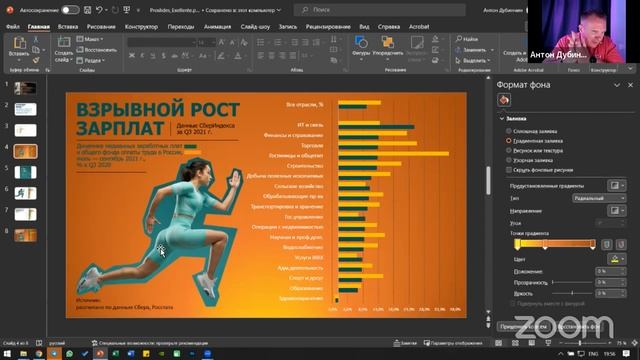Click the Bold formatting icon
This screenshot has width=640, height=360.
[132, 56]
